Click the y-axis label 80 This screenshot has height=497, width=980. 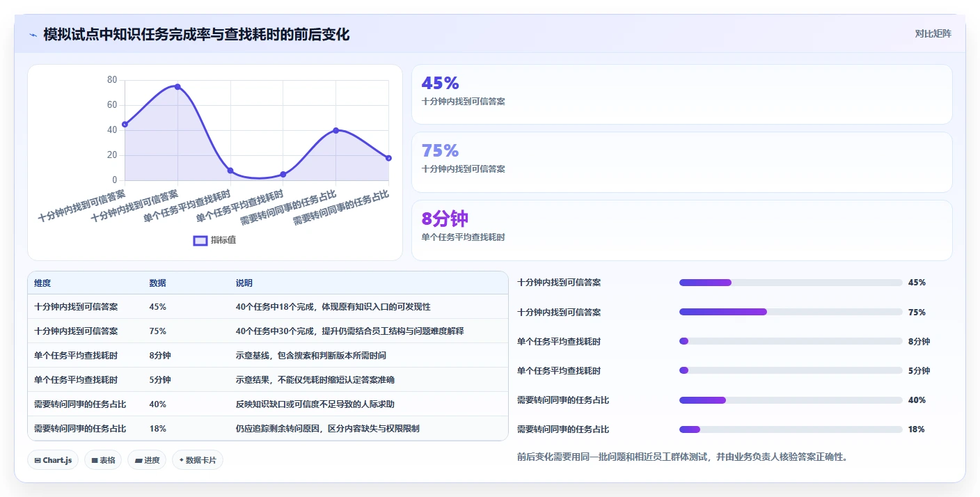click(x=112, y=80)
